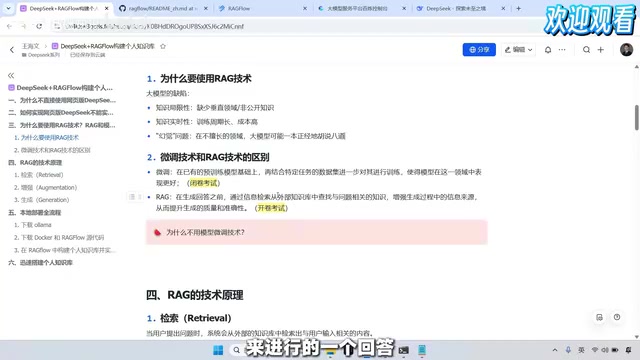Click the browser back arrow

point(9,26)
